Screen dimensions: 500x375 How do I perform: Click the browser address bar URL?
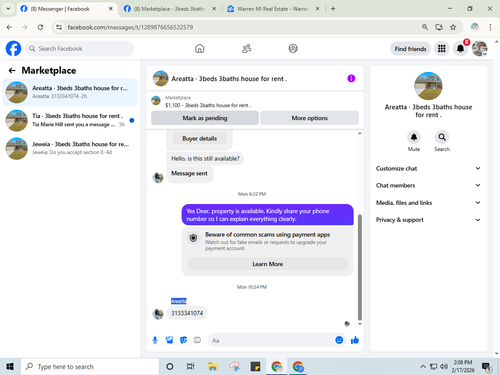pyautogui.click(x=130, y=27)
